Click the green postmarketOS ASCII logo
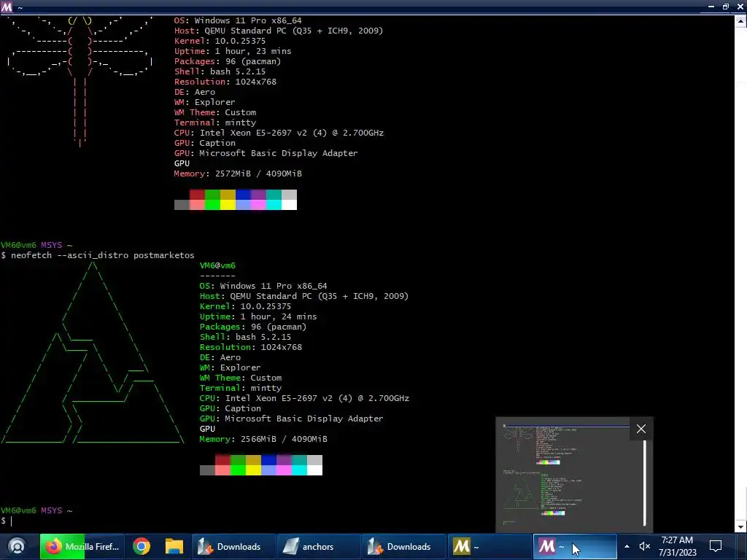The width and height of the screenshot is (747, 560). tap(92, 354)
